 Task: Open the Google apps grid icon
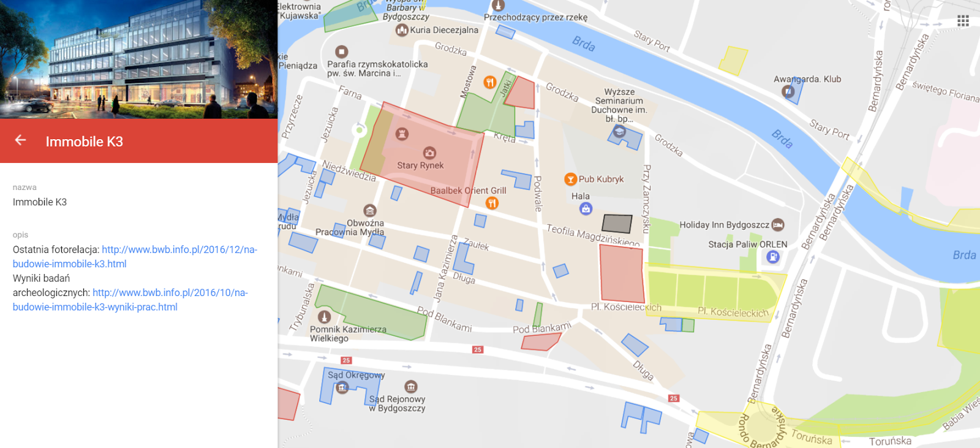[963, 21]
